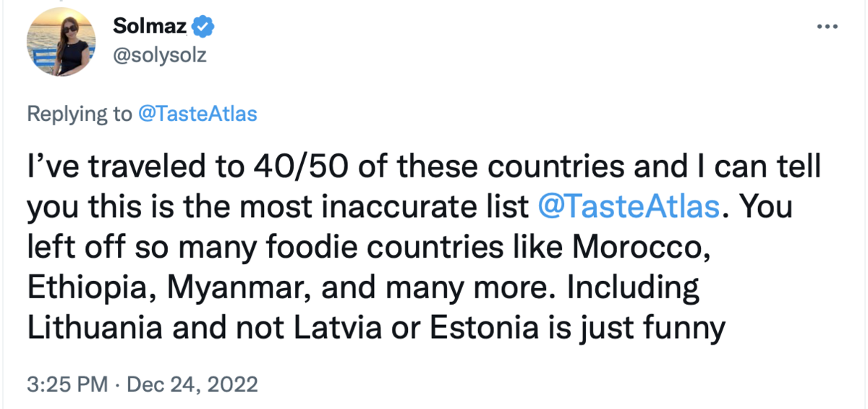Click the @TasteAtlas mention inside the tweet text

tap(630, 207)
